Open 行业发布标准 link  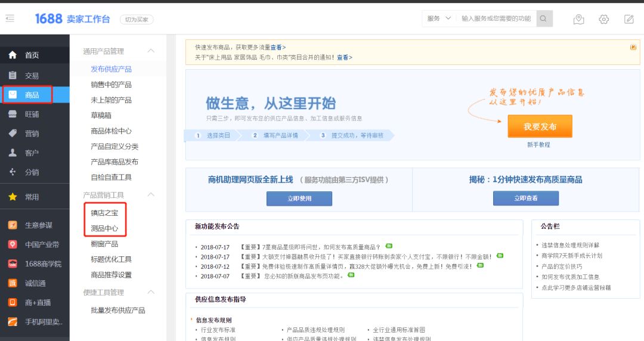click(x=218, y=330)
